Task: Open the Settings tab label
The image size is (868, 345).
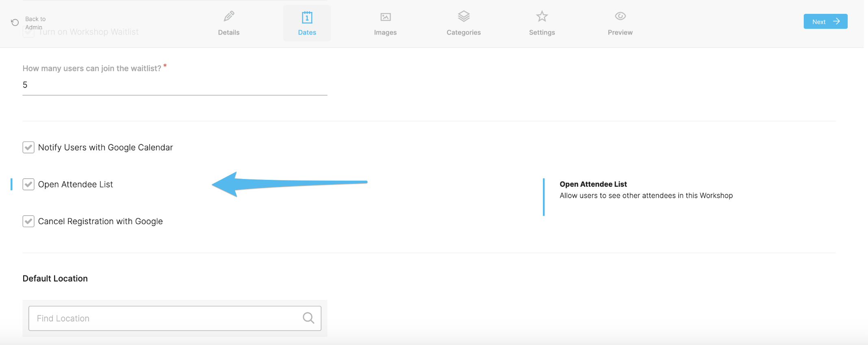Action: [x=542, y=33]
